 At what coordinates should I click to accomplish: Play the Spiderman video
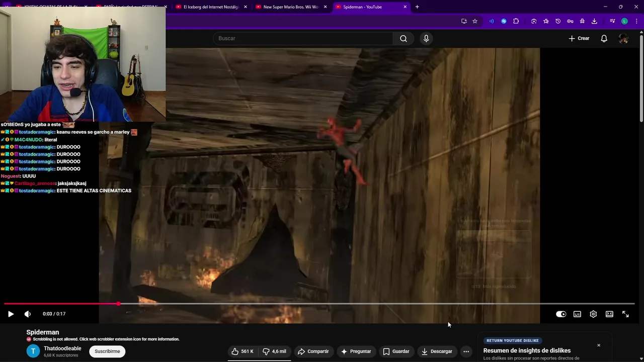(11, 314)
